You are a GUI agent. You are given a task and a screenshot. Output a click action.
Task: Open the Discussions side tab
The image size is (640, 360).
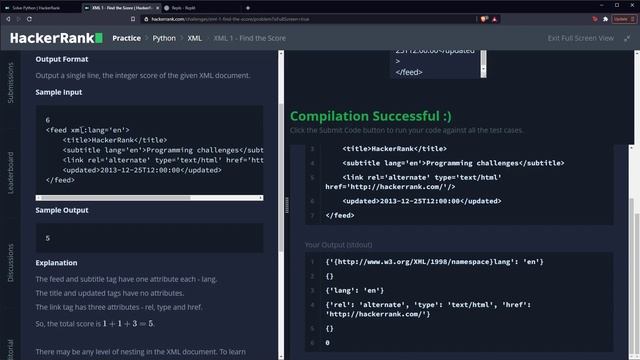[x=11, y=263]
